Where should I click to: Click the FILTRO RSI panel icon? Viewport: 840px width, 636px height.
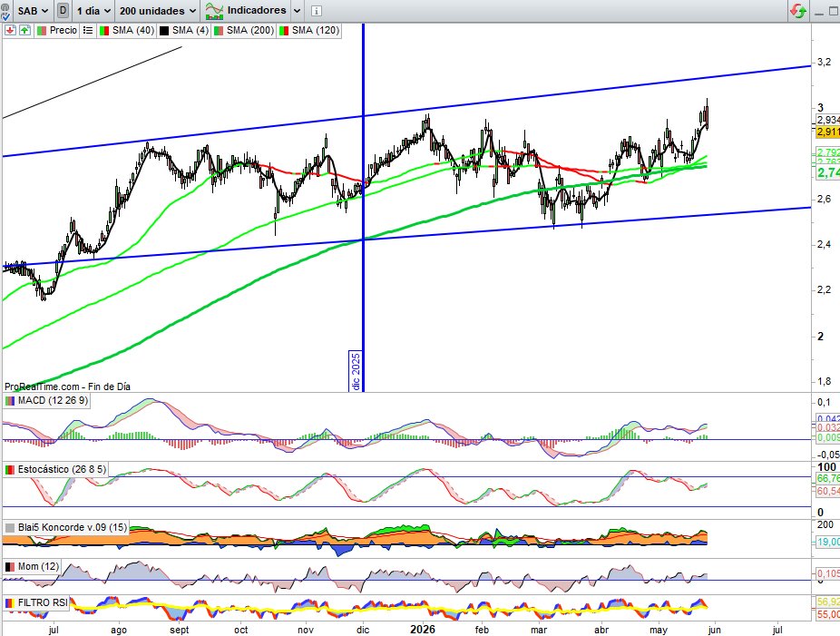point(10,603)
